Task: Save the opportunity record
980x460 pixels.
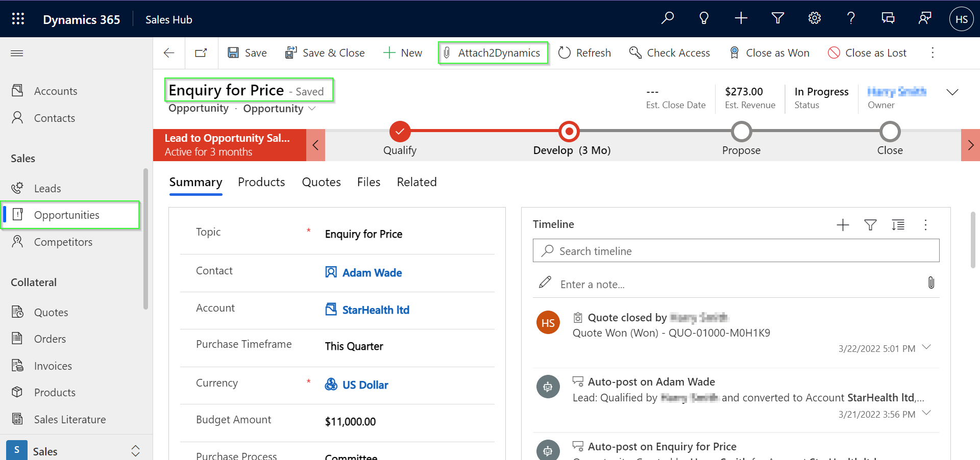Action: (x=247, y=53)
